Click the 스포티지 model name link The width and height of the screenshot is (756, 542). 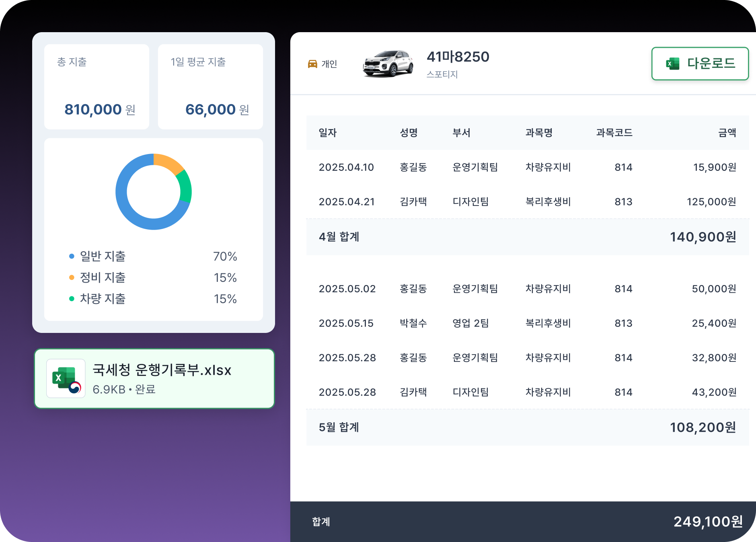point(442,74)
